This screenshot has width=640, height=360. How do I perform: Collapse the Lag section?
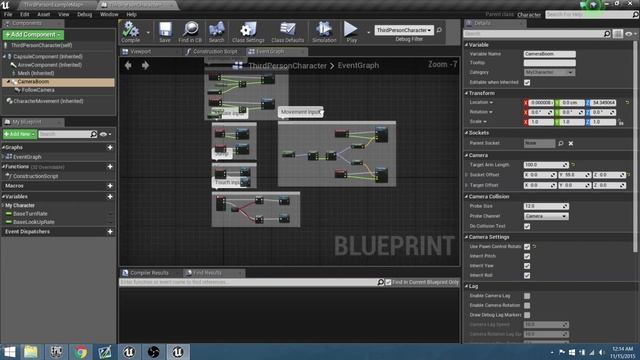(467, 286)
